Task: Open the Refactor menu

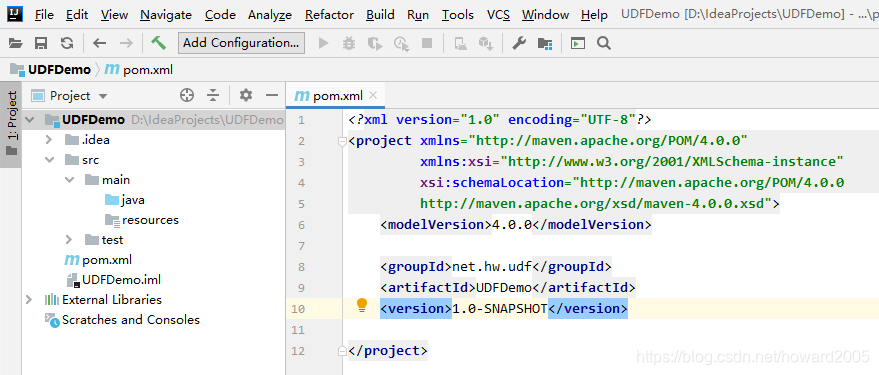Action: pyautogui.click(x=330, y=15)
